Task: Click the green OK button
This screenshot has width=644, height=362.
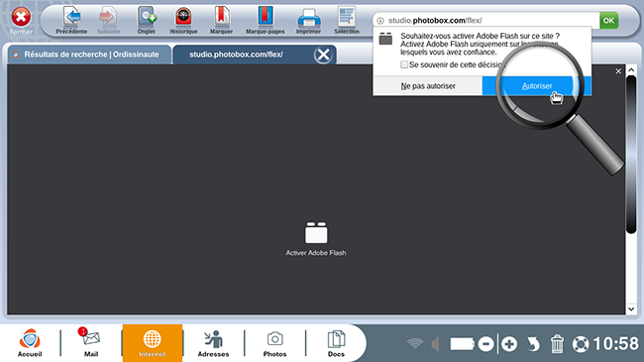Action: [x=608, y=20]
